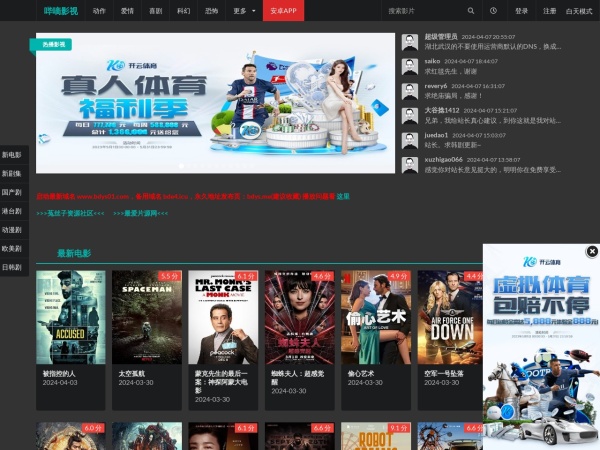Open the 蜘蛛夫人 movie poster
Viewport: 600px width, 450px height.
tap(300, 317)
